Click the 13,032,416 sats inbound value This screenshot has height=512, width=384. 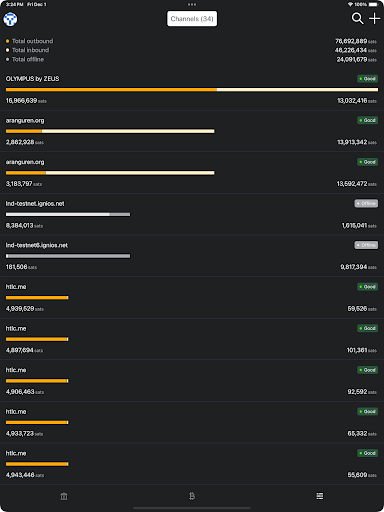(x=357, y=101)
